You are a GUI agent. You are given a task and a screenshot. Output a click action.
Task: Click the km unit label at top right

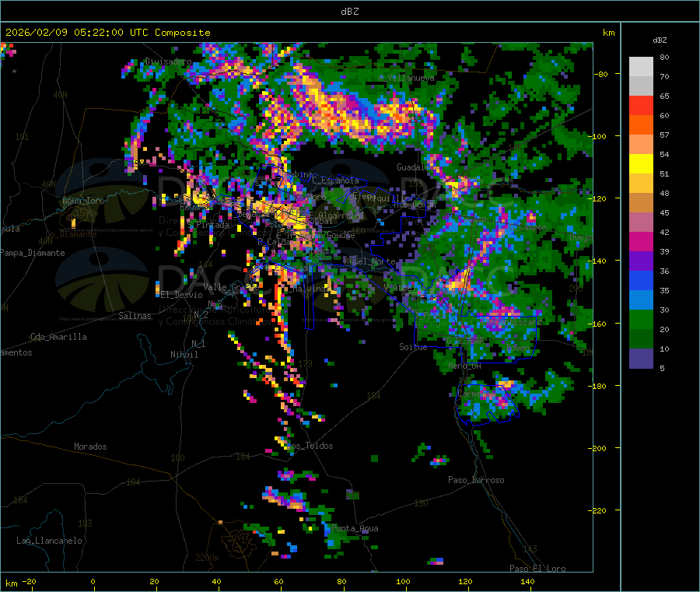[608, 33]
